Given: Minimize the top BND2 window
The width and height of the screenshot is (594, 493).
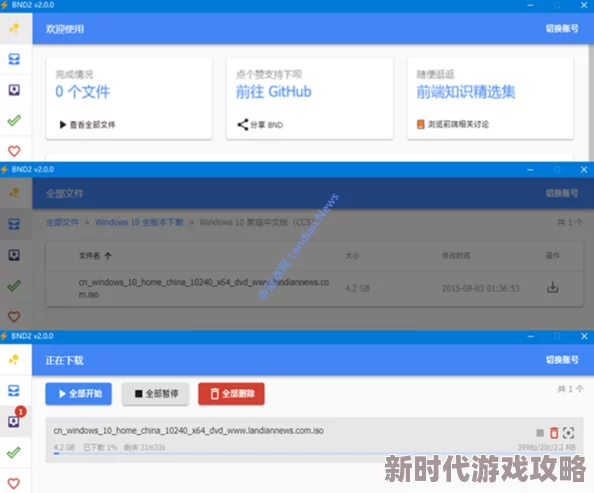Looking at the screenshot, I should tap(530, 5).
